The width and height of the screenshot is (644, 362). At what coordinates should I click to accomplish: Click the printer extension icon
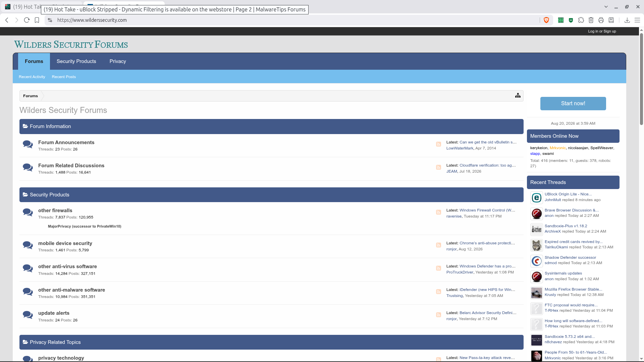(x=601, y=20)
